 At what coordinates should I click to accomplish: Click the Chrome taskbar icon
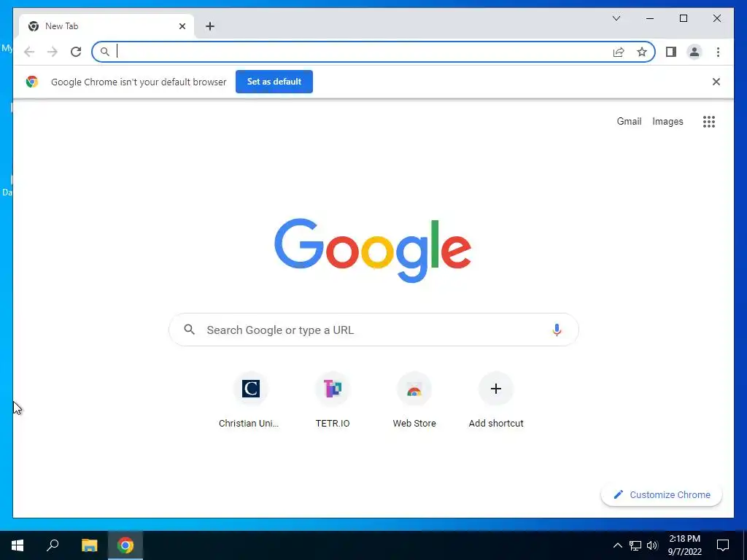point(125,545)
